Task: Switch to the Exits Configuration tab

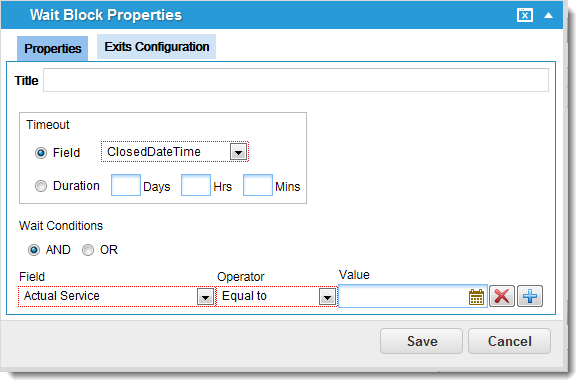Action: pos(157,47)
